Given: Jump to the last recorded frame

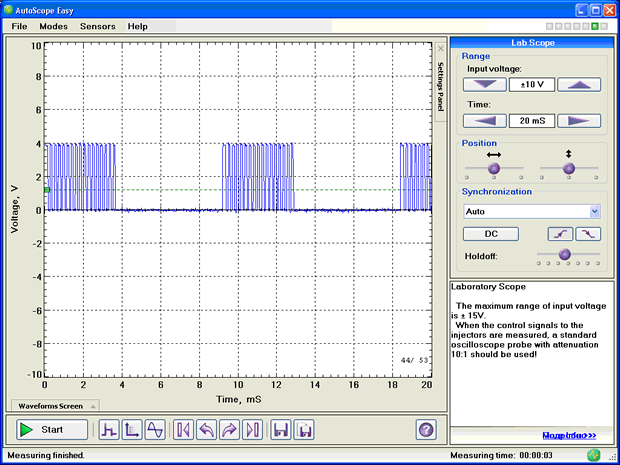Looking at the screenshot, I should (252, 429).
